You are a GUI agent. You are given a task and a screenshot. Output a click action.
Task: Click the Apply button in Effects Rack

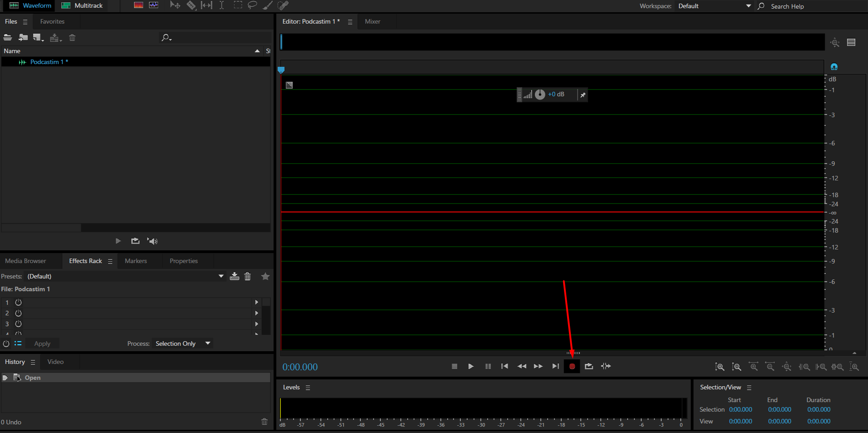click(42, 344)
